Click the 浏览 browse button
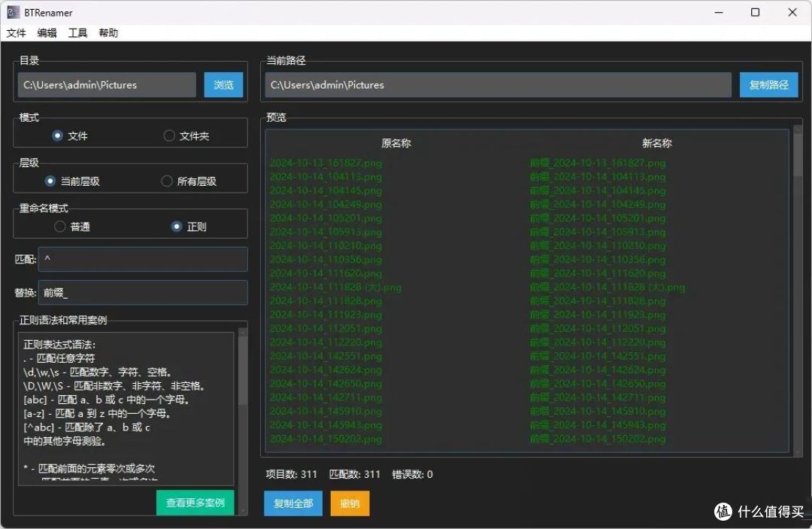Screen dimensions: 812x529 pos(223,85)
